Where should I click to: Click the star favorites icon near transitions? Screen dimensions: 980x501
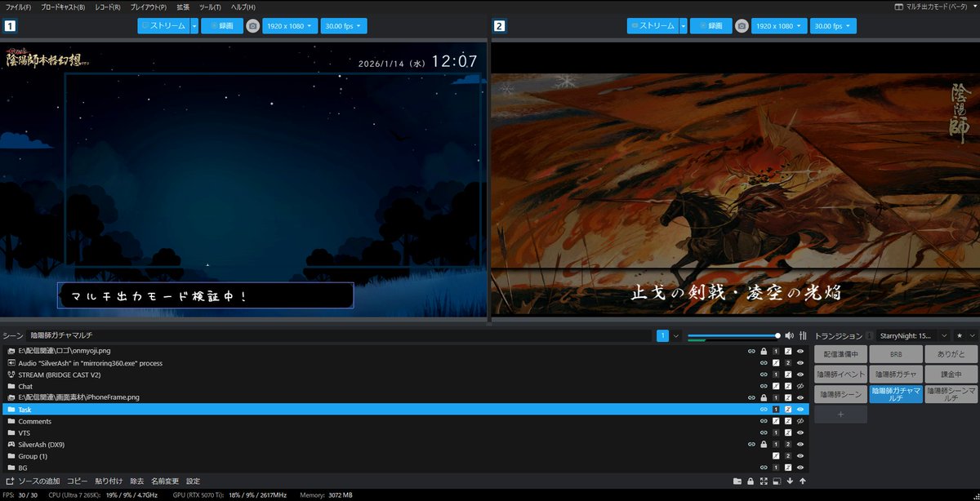click(960, 335)
